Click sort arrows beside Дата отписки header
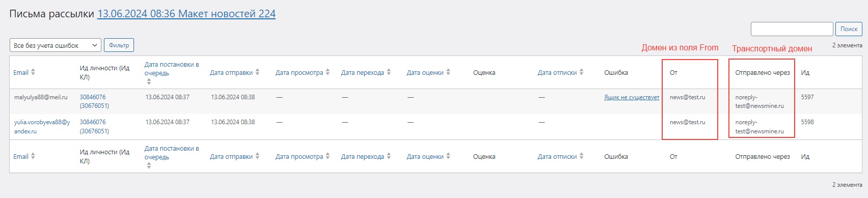 coord(581,72)
